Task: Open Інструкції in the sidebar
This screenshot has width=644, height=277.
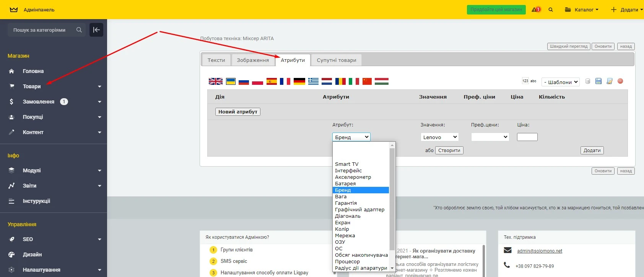Action: click(x=54, y=201)
